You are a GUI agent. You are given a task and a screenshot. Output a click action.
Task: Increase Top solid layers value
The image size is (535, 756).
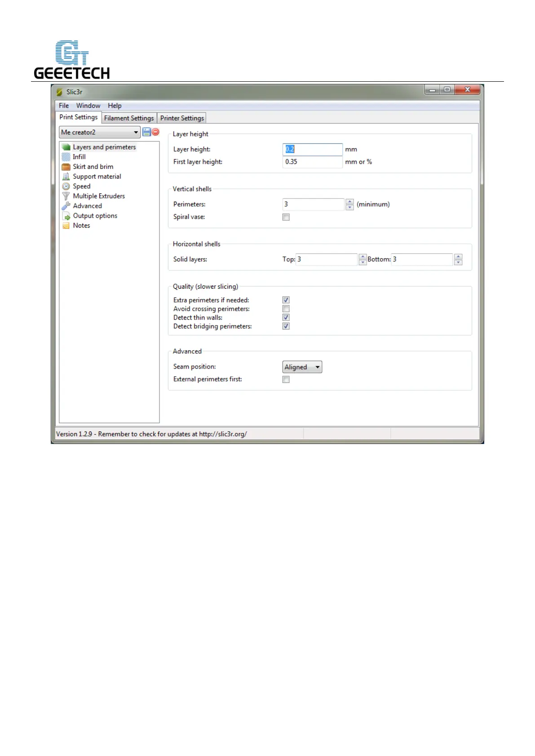click(363, 257)
